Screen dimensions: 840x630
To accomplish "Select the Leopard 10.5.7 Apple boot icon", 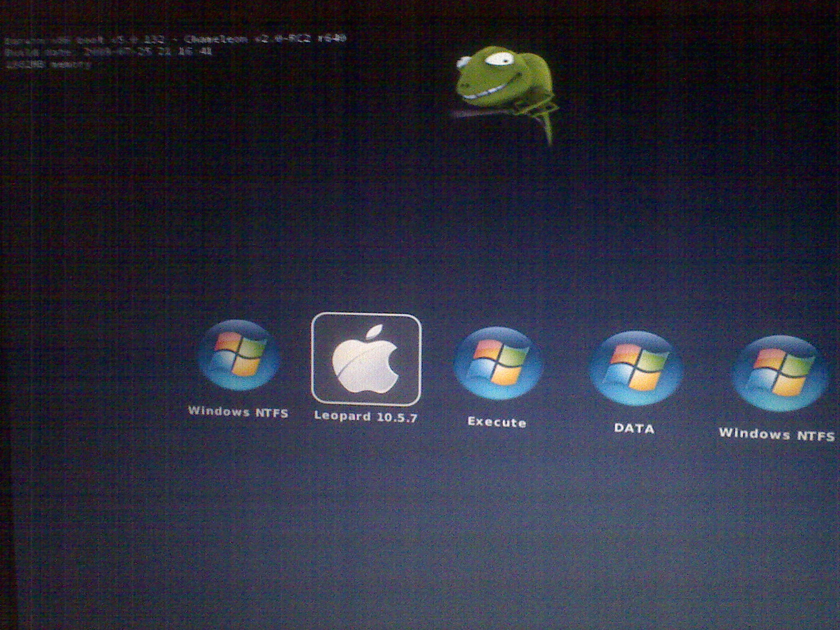I will click(366, 359).
